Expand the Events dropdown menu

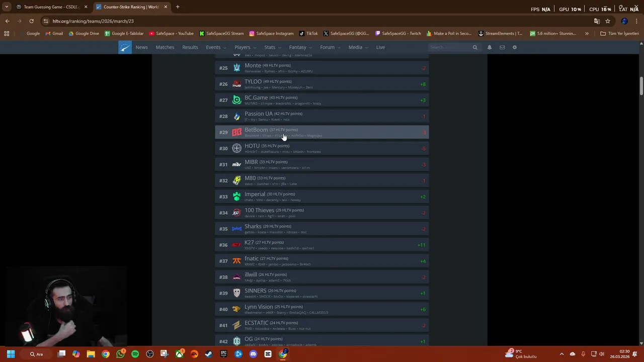point(216,47)
